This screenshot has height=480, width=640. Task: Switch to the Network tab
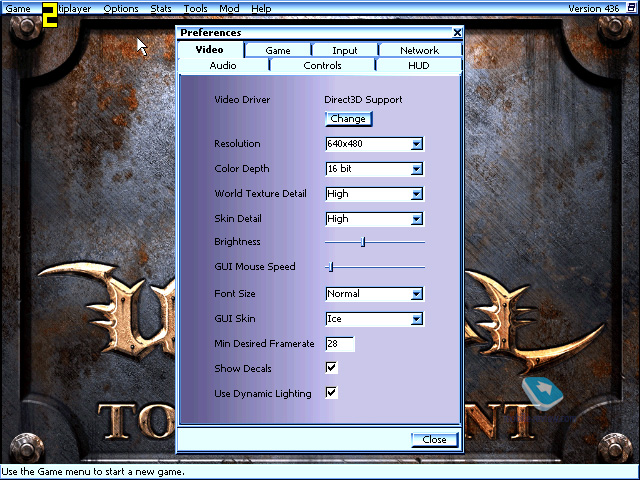[x=420, y=51]
